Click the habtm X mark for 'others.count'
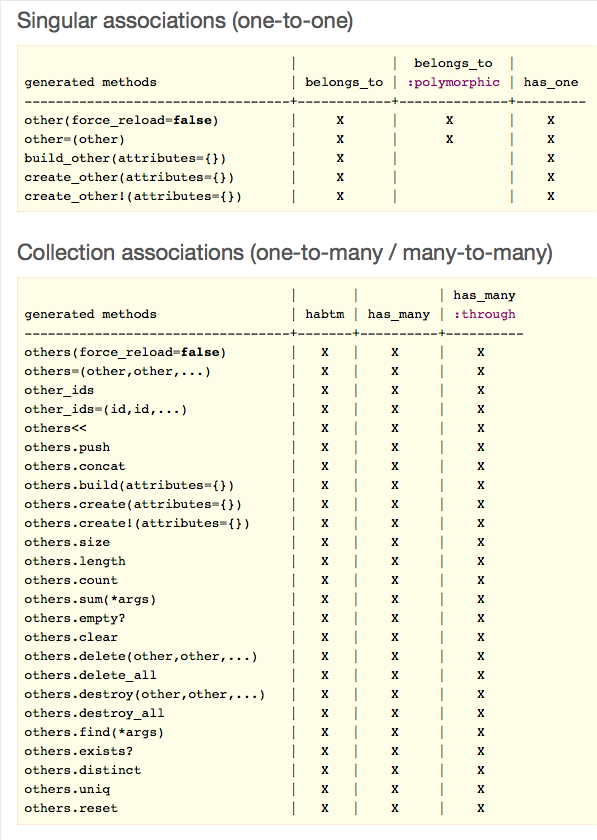 [325, 581]
